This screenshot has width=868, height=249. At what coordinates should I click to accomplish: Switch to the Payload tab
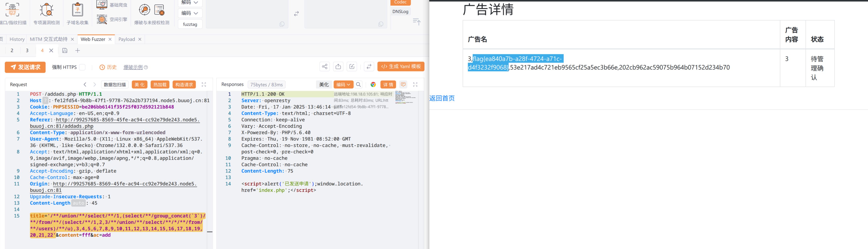point(126,39)
